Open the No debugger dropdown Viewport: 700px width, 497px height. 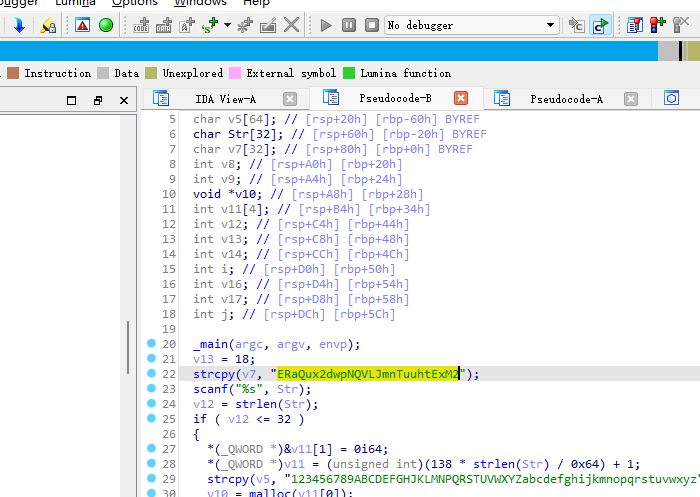[x=472, y=25]
